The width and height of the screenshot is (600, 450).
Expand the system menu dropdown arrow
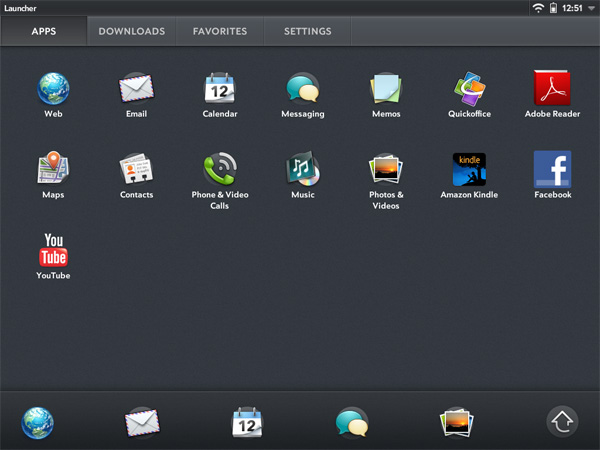click(x=591, y=8)
